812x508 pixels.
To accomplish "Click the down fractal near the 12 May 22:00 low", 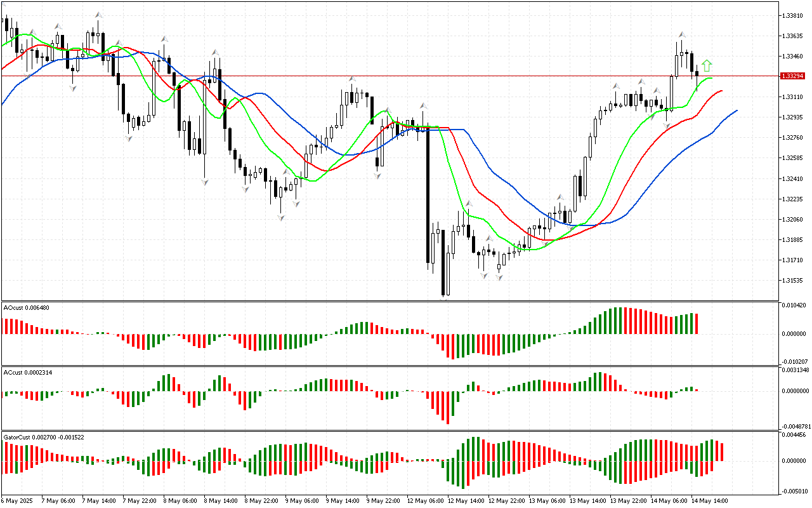I will (499, 277).
